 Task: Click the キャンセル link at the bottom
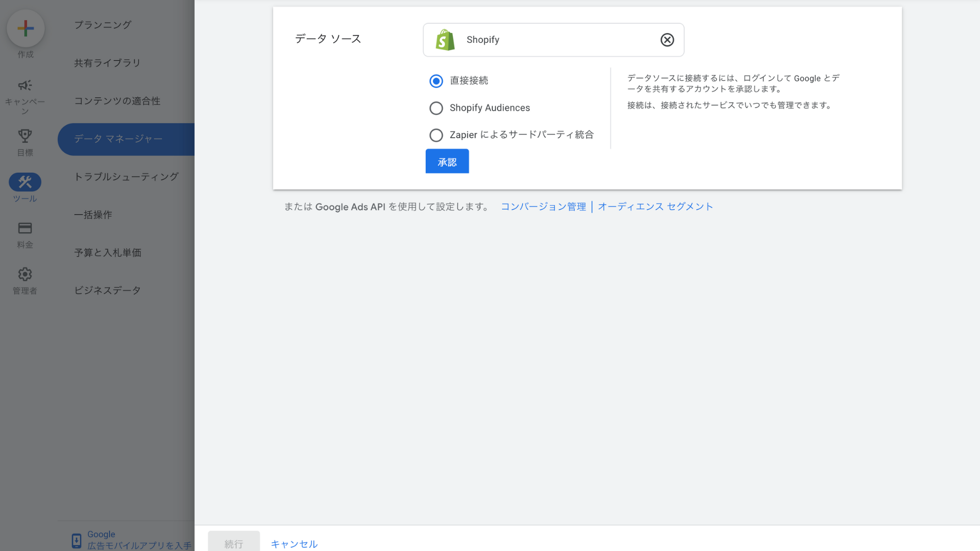point(294,544)
